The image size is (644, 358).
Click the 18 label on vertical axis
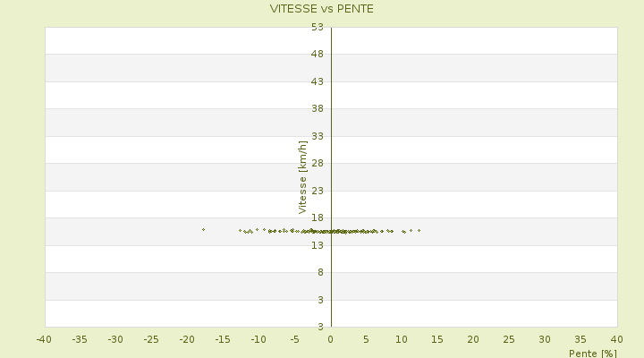318,217
